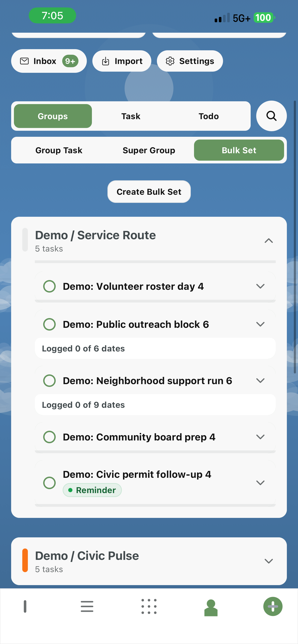Tap the green plus add button
This screenshot has height=644, width=298.
click(x=273, y=606)
